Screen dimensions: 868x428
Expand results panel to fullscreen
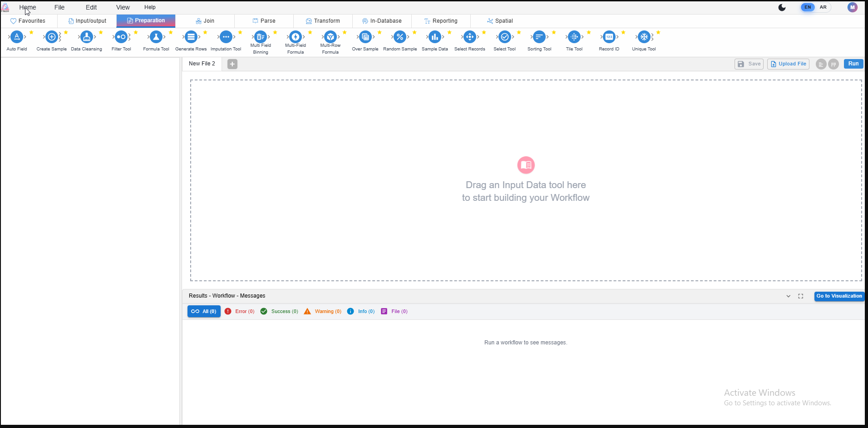pyautogui.click(x=801, y=296)
